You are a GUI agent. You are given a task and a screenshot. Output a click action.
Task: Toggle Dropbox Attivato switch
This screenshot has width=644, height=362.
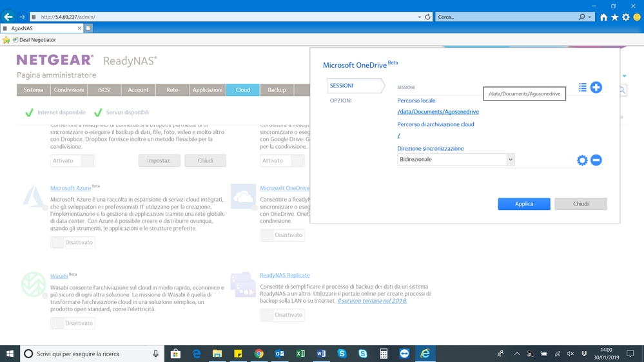(x=73, y=160)
